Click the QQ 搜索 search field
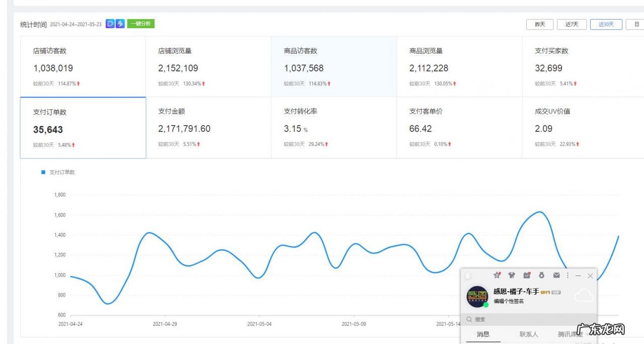Image resolution: width=644 pixels, height=344 pixels. 523,319
